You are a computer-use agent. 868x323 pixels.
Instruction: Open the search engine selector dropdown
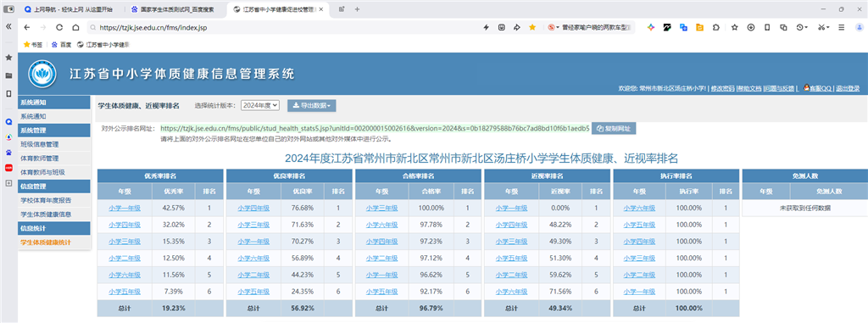point(554,27)
